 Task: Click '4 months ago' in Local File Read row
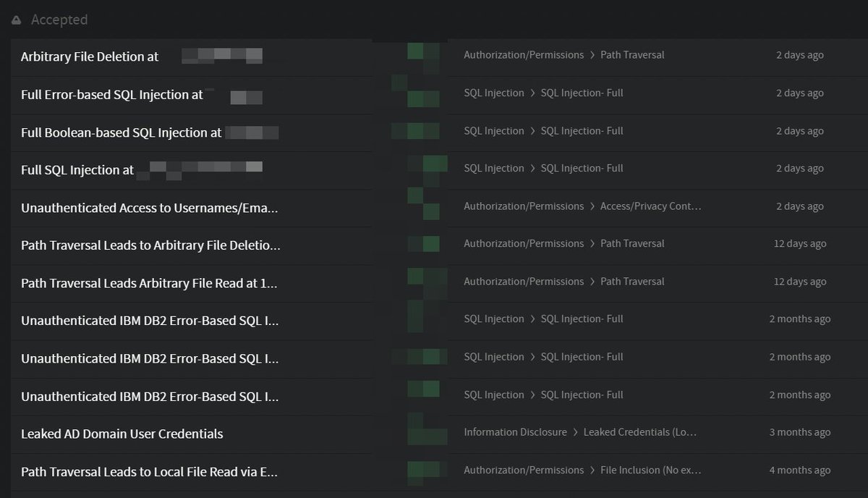click(800, 470)
